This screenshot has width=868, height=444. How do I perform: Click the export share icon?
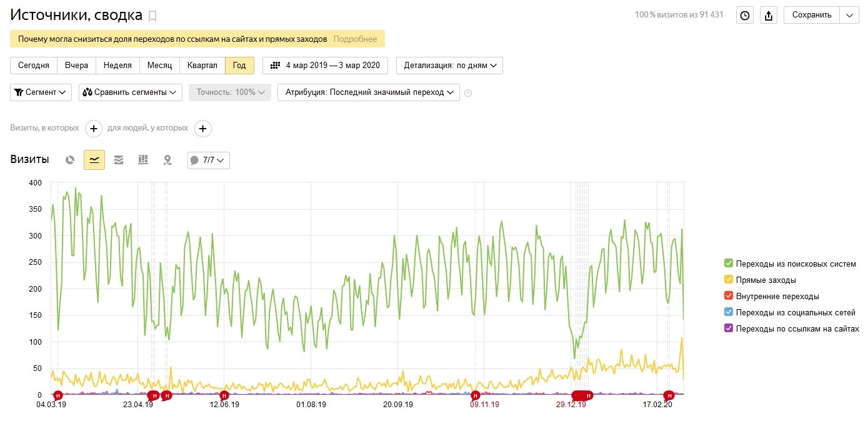[x=769, y=16]
